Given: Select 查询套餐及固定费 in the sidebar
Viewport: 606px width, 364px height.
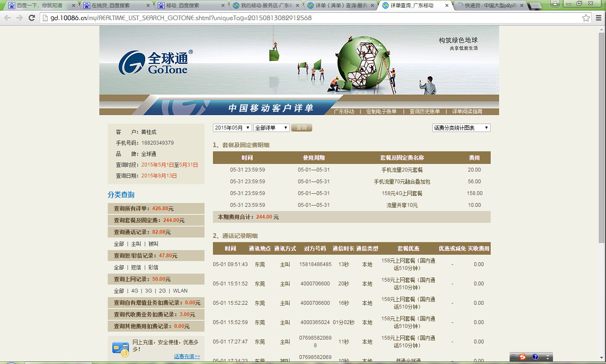Looking at the screenshot, I should tap(156, 220).
